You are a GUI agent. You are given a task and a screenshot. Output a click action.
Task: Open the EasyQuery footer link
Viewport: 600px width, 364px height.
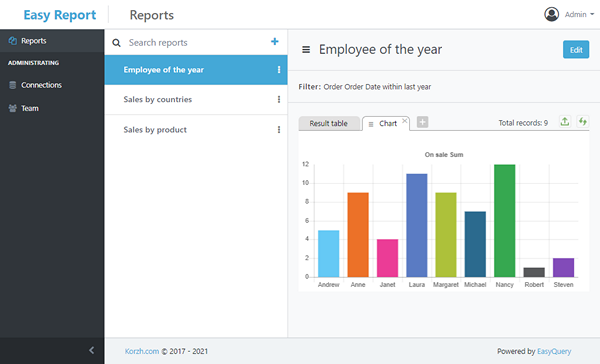tap(554, 351)
